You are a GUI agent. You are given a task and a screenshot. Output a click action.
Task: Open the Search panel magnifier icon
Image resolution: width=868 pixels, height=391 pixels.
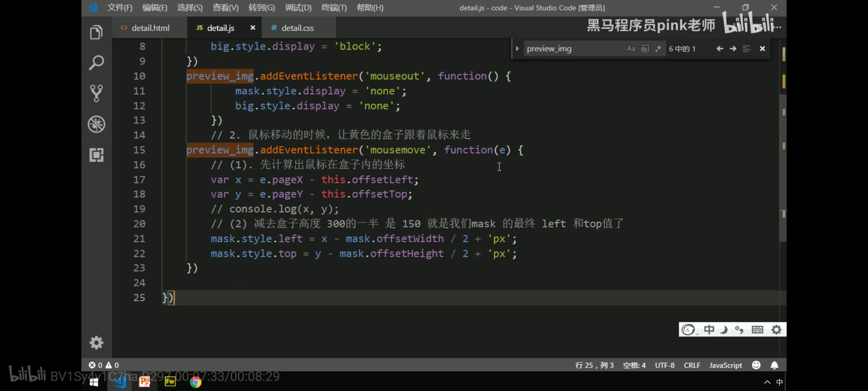pyautogui.click(x=96, y=63)
